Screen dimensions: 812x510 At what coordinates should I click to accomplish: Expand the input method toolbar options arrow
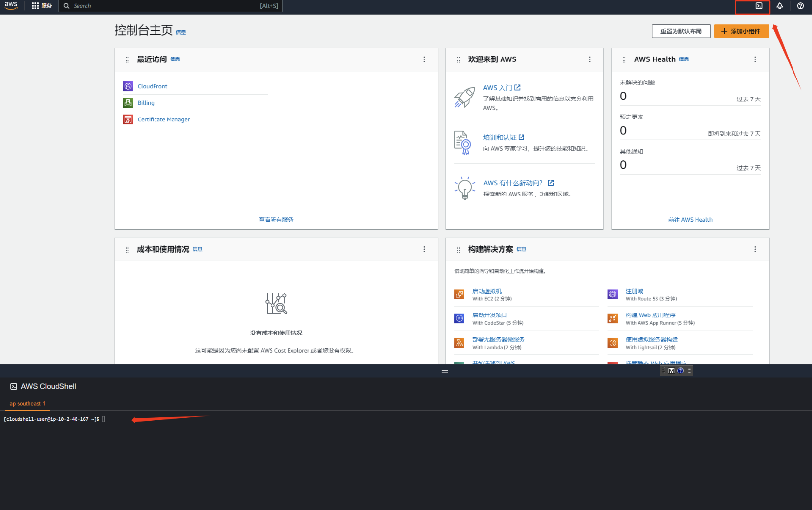689,371
